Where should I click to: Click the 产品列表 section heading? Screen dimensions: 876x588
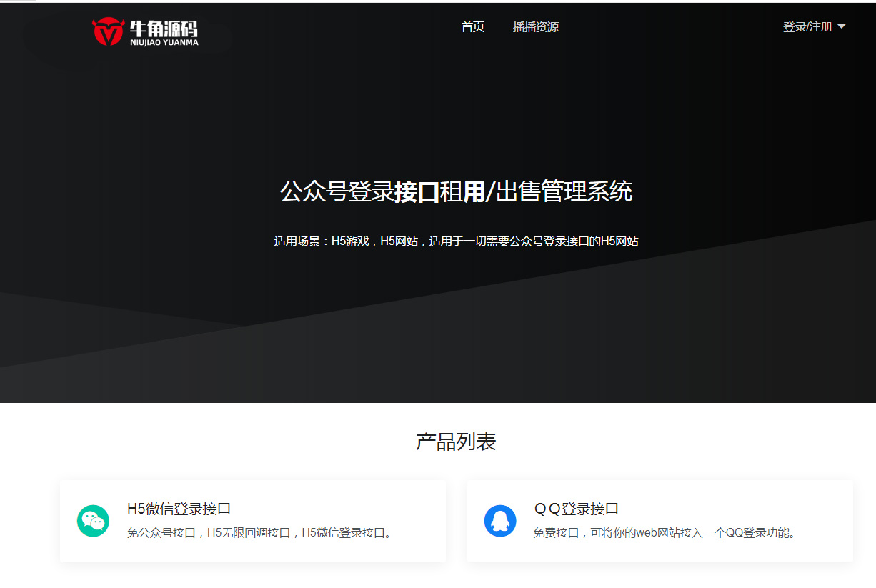click(456, 442)
